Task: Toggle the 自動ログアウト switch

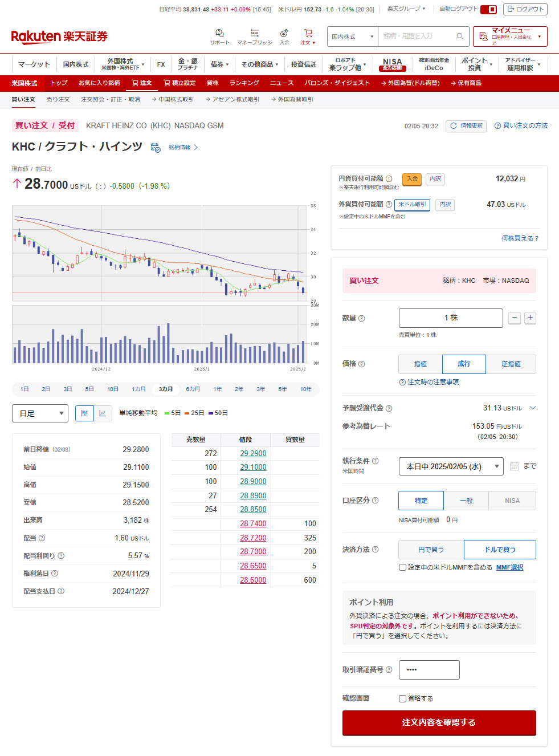Action: [x=488, y=9]
